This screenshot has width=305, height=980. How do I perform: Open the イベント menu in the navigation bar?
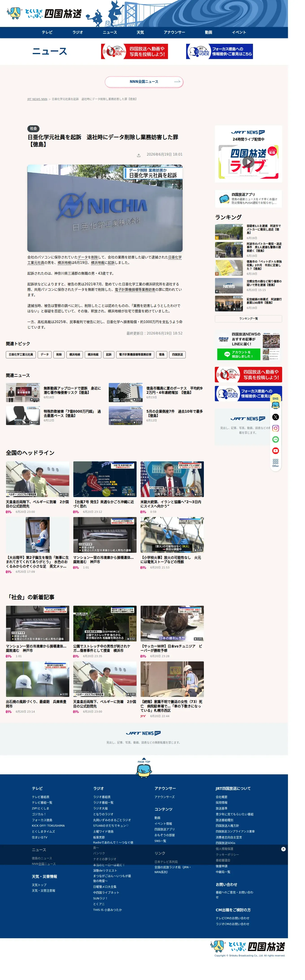(239, 32)
